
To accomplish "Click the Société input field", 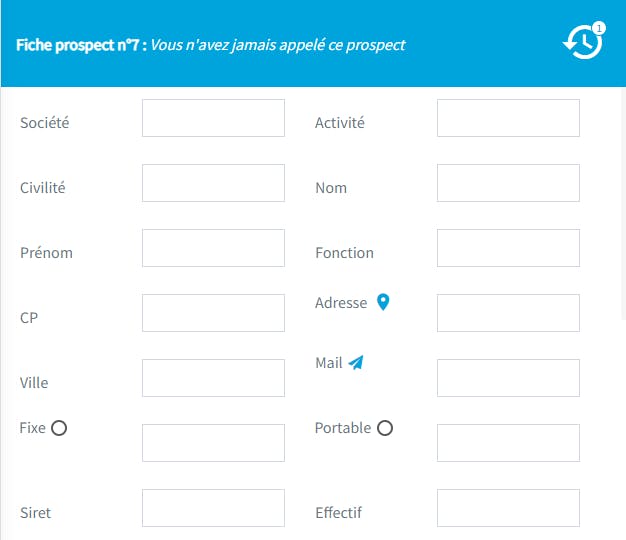I will point(213,118).
